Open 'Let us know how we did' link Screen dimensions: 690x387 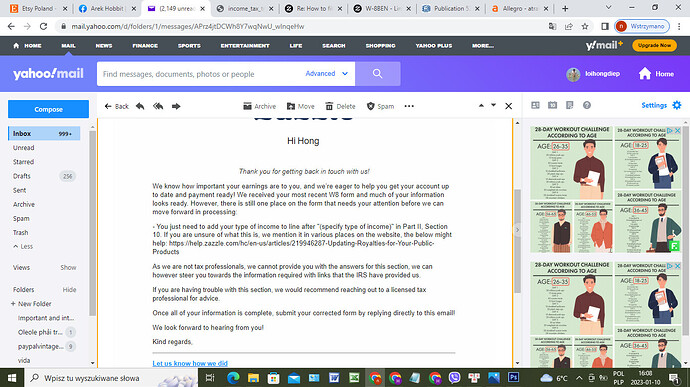click(190, 363)
